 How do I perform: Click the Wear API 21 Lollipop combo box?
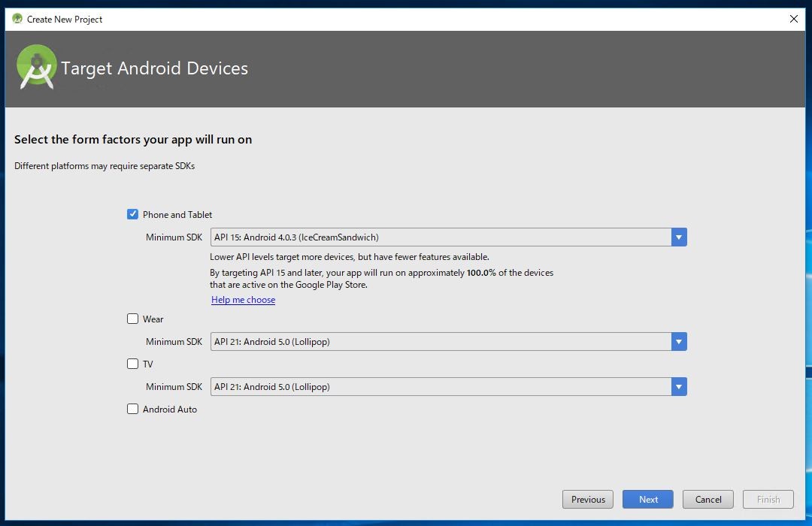[441, 342]
